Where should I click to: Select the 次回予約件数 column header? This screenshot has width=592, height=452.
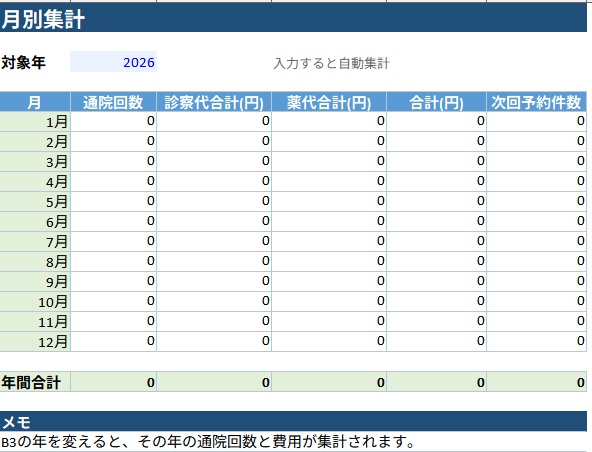coord(536,102)
